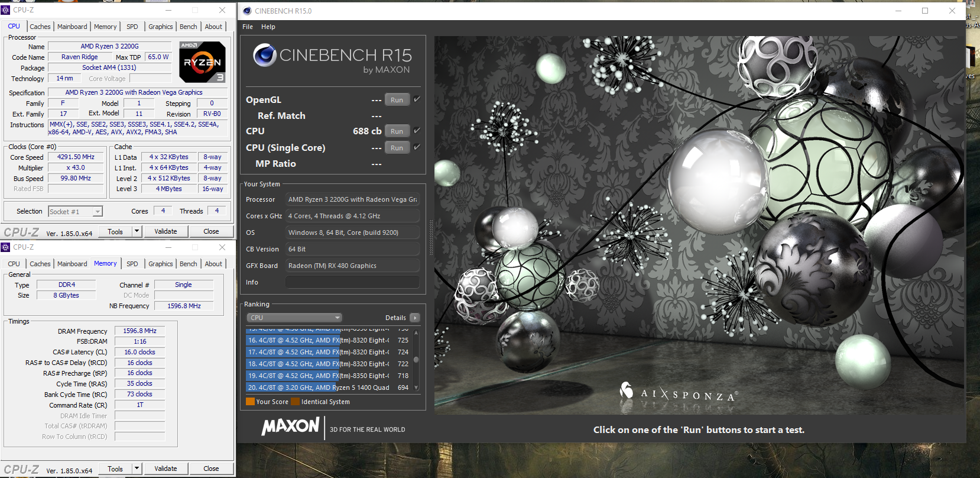
Task: Open the Cinebench Help menu
Action: [x=268, y=27]
